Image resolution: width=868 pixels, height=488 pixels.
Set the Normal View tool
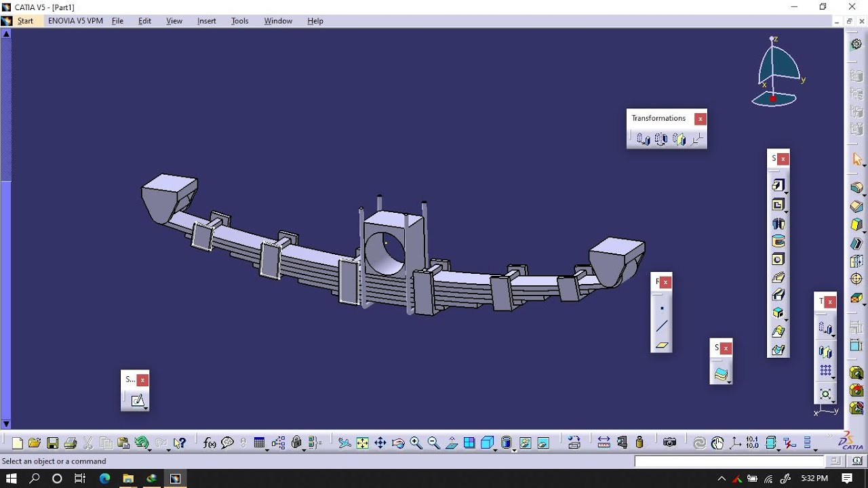point(451,443)
